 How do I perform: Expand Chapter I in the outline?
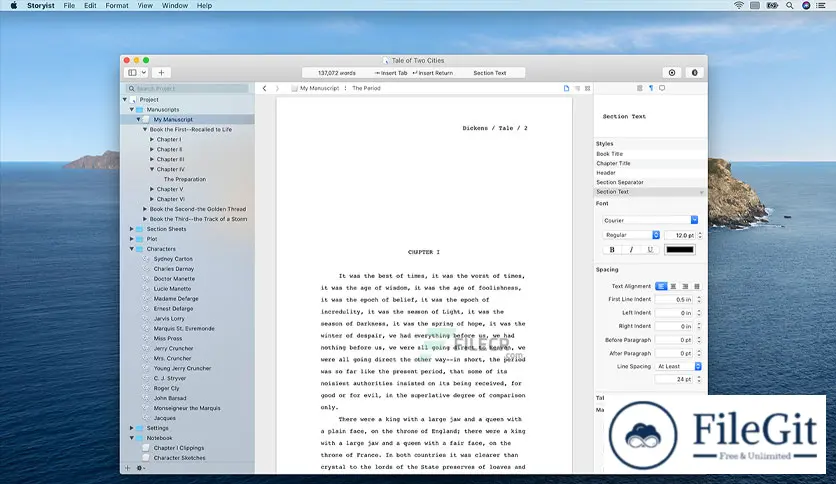pos(151,140)
